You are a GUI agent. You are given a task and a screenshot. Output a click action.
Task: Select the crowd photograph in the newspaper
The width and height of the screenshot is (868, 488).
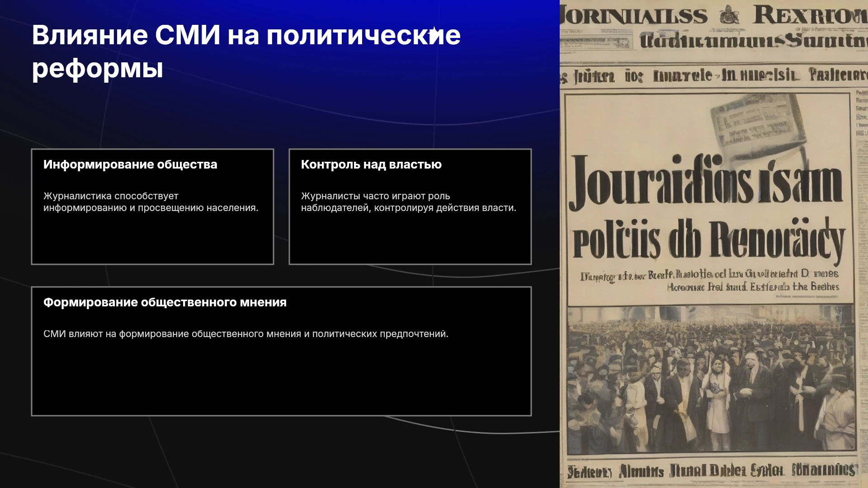point(710,379)
